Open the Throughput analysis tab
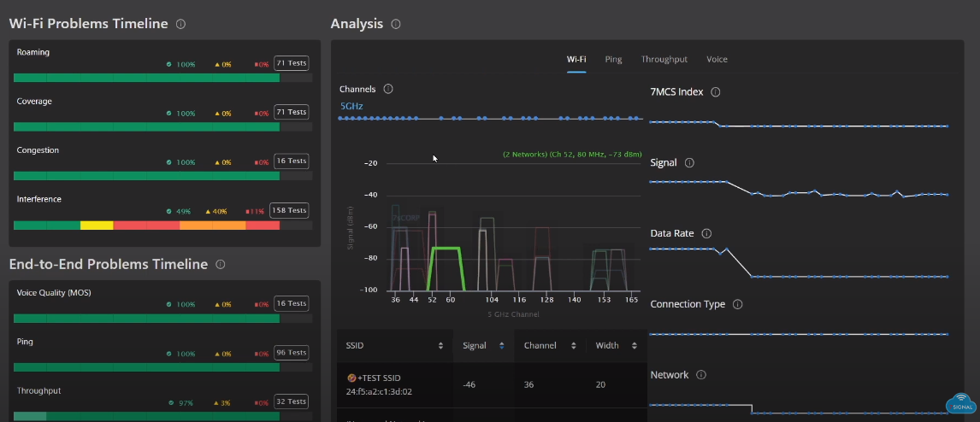Image resolution: width=980 pixels, height=422 pixels. pyautogui.click(x=664, y=60)
